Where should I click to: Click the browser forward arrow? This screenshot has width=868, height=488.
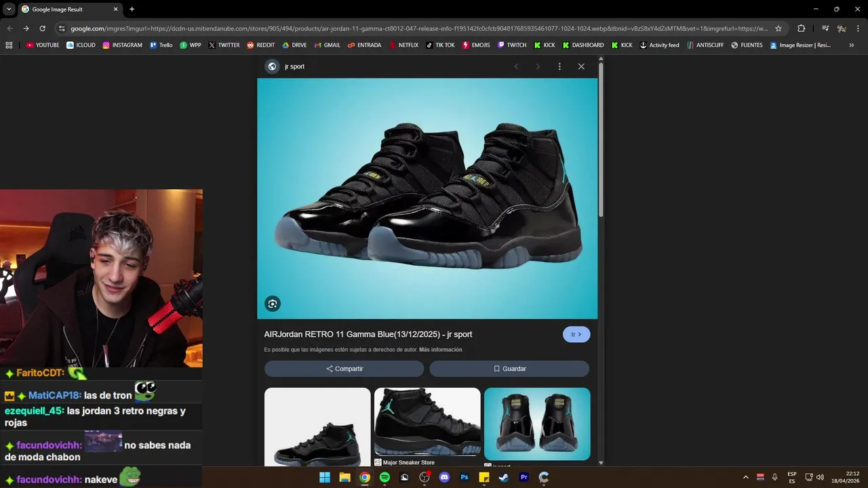(26, 28)
